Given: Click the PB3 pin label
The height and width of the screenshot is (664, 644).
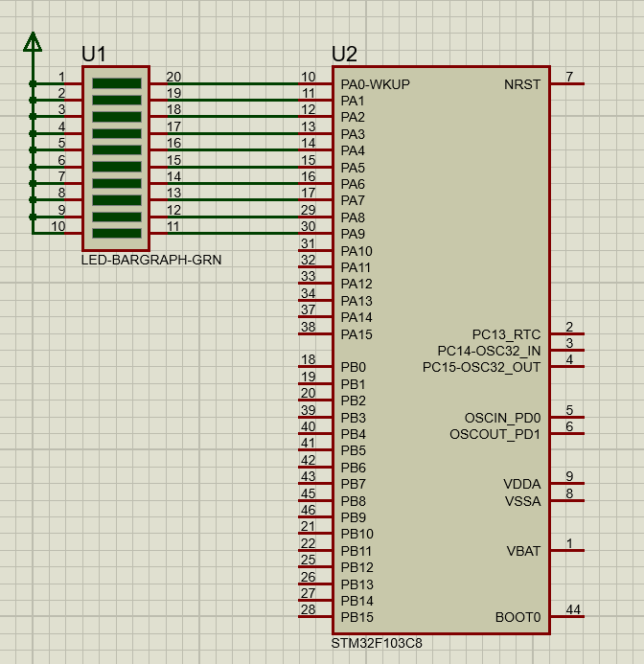Looking at the screenshot, I should point(354,418).
